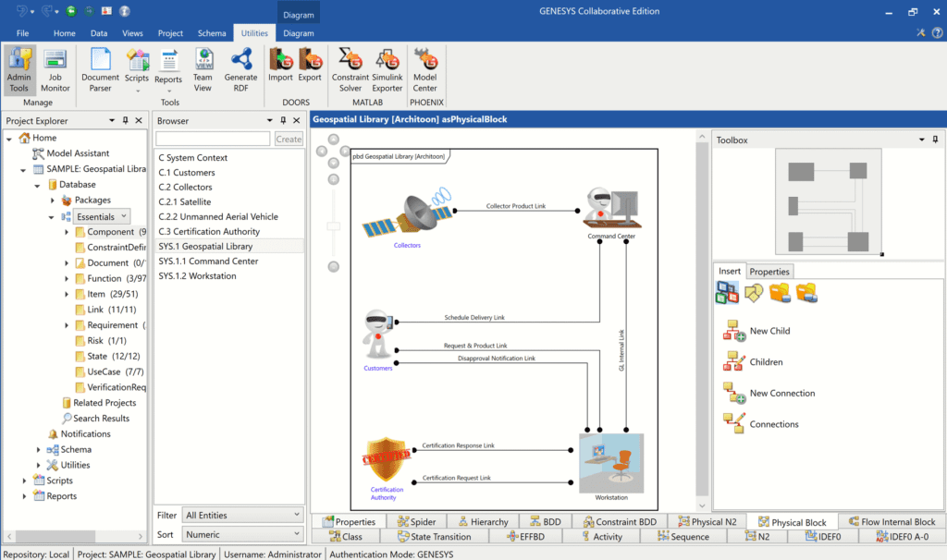Open the Sort dropdown showing Numeric
This screenshot has width=947, height=560.
(x=242, y=534)
